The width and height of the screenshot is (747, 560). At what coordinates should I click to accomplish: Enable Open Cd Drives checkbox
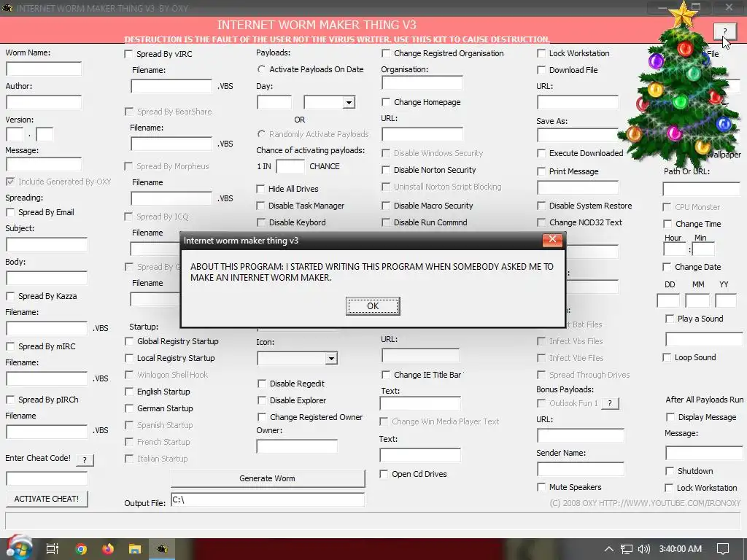click(x=384, y=474)
